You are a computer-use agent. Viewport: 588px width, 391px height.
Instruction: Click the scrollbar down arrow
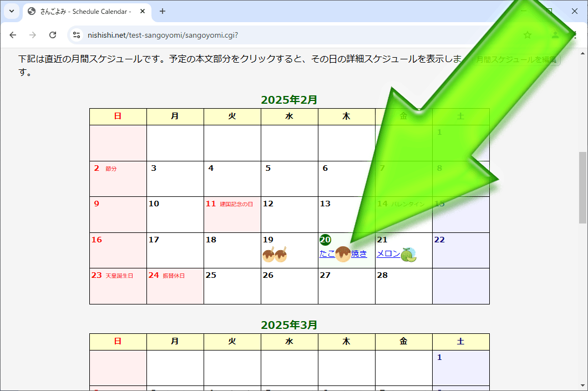tap(582, 385)
